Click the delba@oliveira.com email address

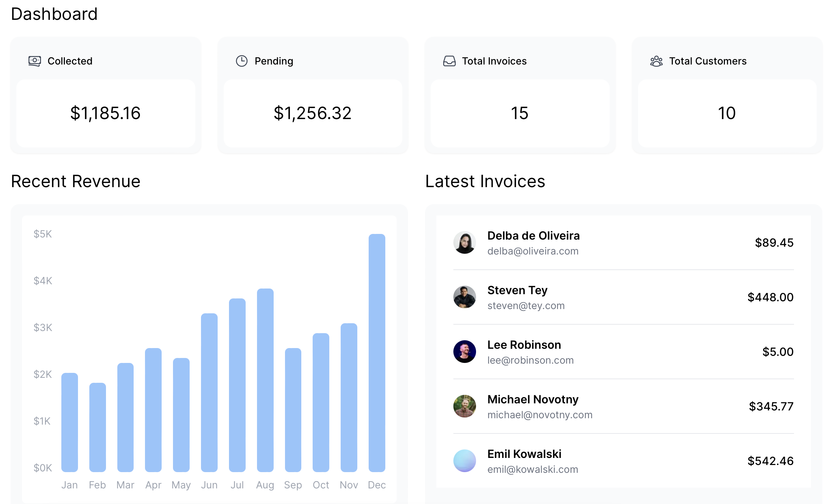coord(532,251)
